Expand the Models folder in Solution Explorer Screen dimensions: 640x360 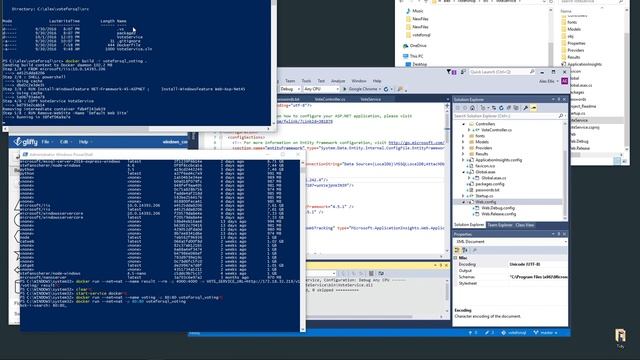pyautogui.click(x=464, y=142)
